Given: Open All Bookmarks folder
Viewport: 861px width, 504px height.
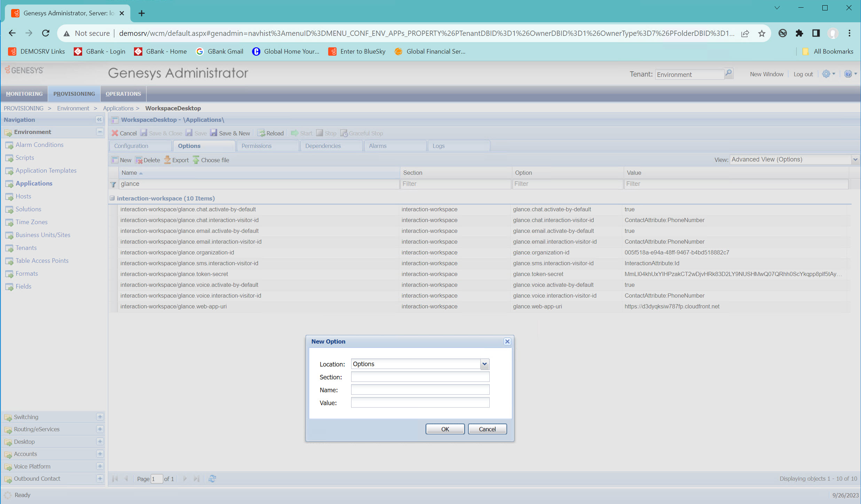Looking at the screenshot, I should pos(828,52).
